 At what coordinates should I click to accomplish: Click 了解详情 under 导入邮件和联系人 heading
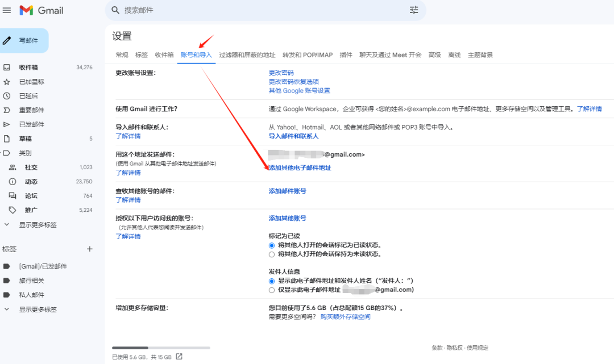(x=128, y=136)
